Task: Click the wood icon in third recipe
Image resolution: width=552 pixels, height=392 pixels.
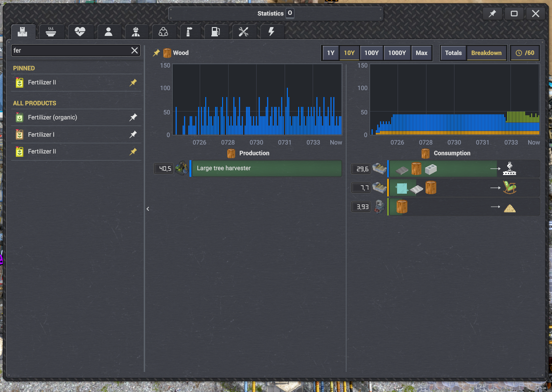Action: point(402,207)
